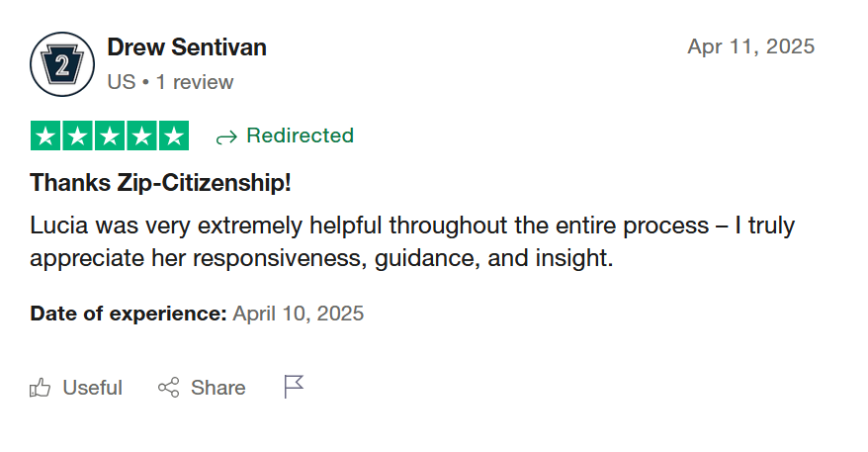
Task: Click the review body about Lucia
Action: 412,241
